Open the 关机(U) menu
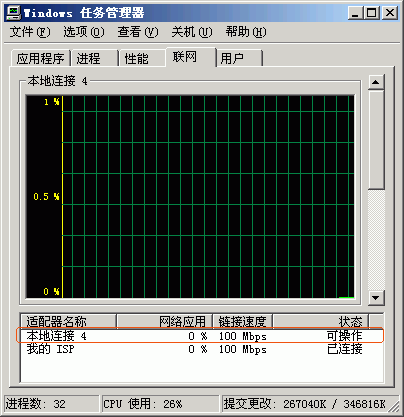The width and height of the screenshot is (404, 417). [x=192, y=32]
